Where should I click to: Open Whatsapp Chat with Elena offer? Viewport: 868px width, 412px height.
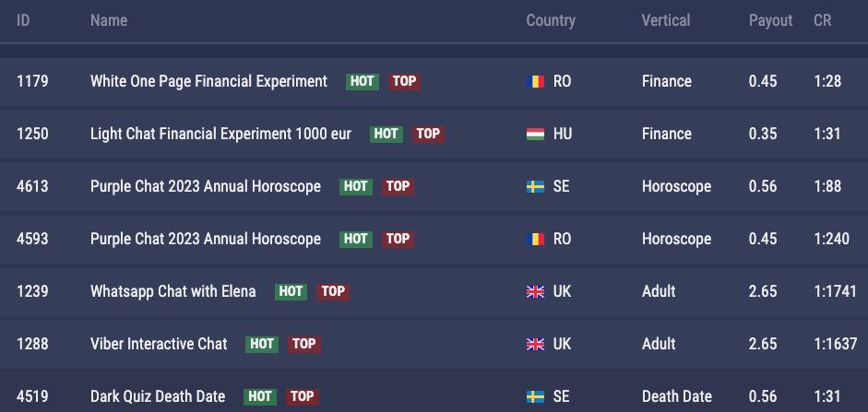(172, 291)
